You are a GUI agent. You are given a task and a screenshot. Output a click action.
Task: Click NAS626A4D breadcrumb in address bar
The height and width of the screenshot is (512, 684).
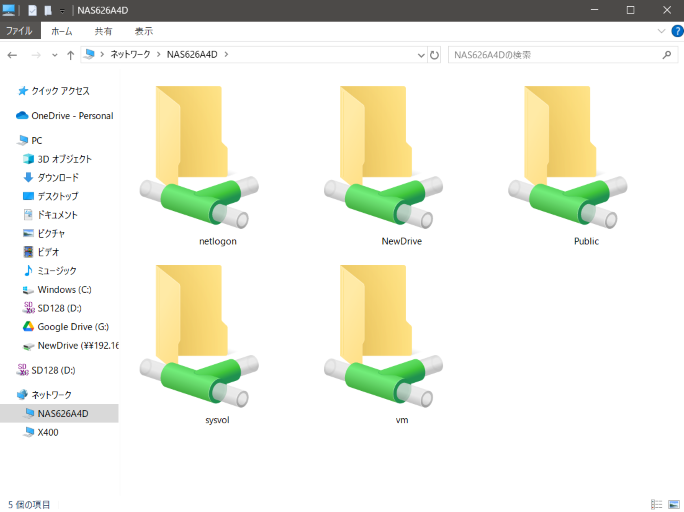click(x=192, y=55)
